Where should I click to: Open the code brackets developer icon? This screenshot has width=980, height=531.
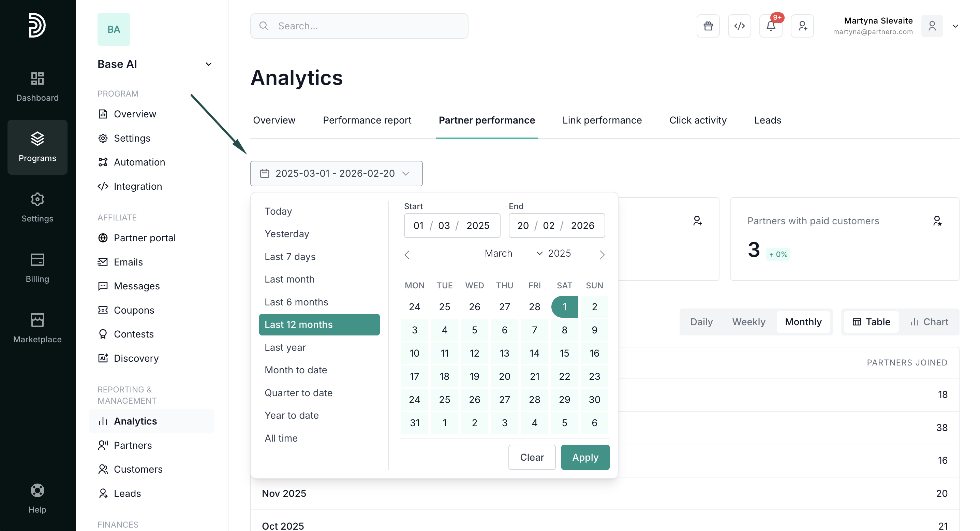[x=739, y=26]
